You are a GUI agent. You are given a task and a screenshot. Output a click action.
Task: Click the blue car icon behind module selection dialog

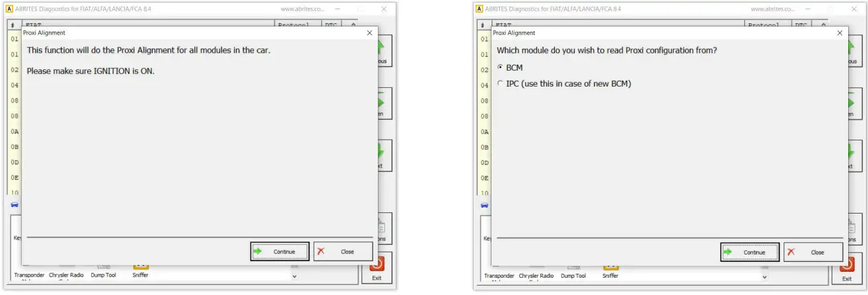pos(485,205)
